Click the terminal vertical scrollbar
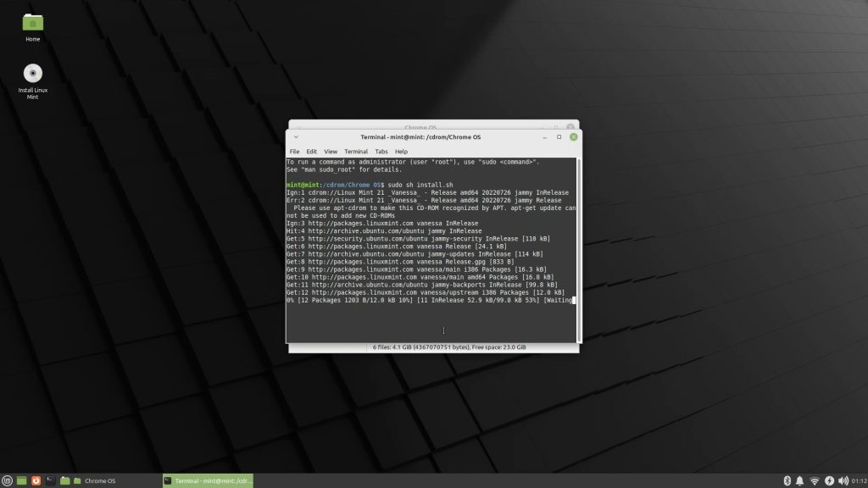868x488 pixels. tap(579, 246)
